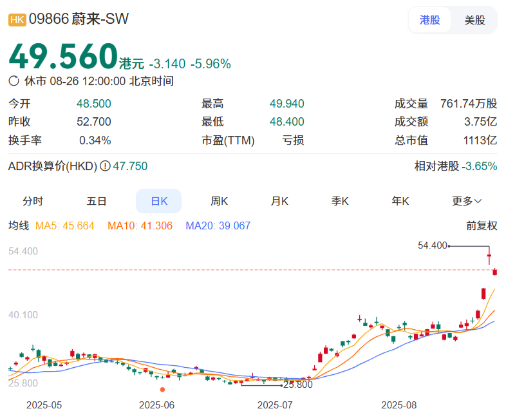Click 最高 value 49.940
This screenshot has height=420, width=506.
[287, 104]
